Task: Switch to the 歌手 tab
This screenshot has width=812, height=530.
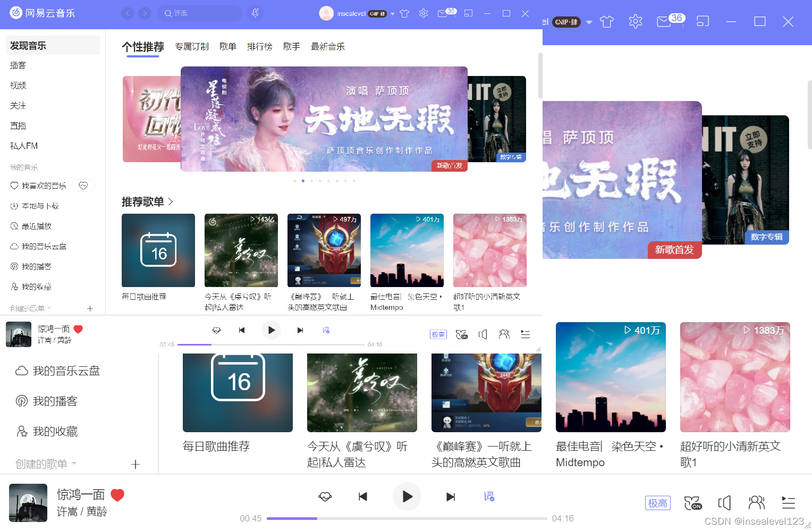Action: pos(292,47)
